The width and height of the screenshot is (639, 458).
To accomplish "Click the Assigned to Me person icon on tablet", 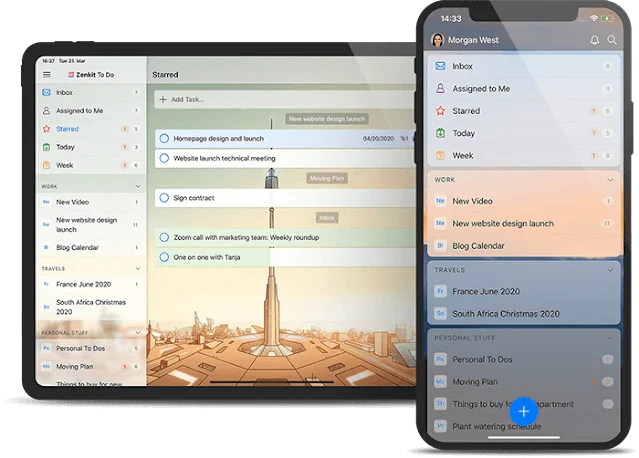I will coord(46,110).
